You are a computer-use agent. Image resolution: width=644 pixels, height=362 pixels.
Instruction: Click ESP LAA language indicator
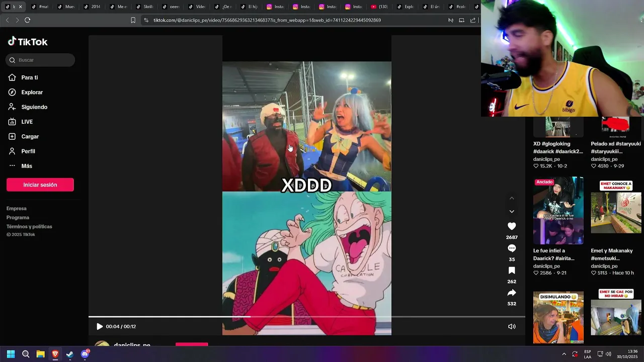point(588,354)
